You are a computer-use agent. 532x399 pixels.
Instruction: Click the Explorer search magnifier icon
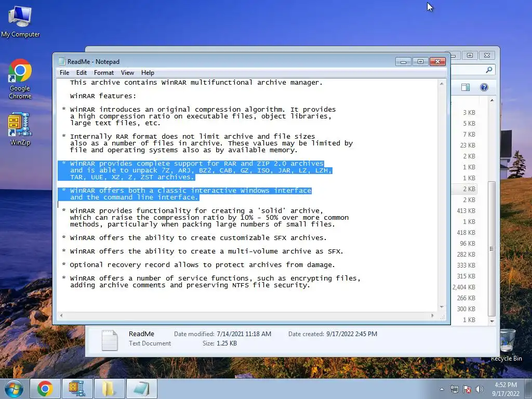(x=489, y=70)
